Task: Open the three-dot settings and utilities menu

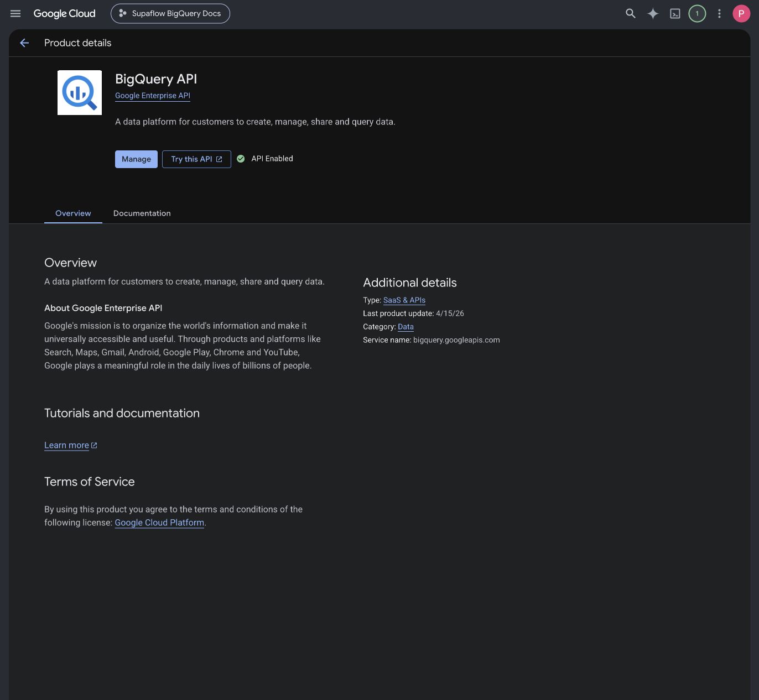Action: coord(719,13)
